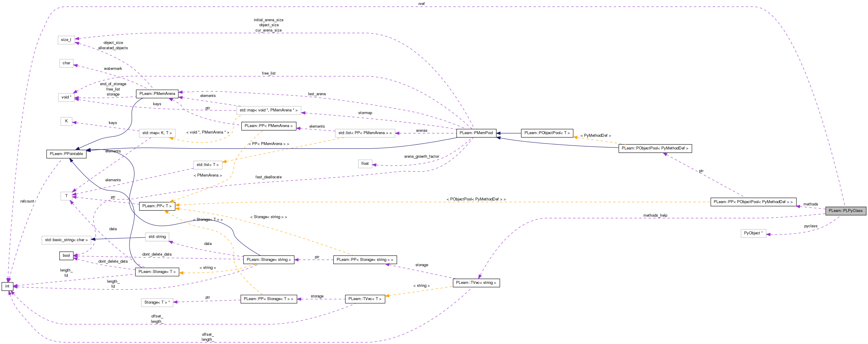Click std::map< void *, PMemArena * > node
The width and height of the screenshot is (868, 344).
coord(269,110)
